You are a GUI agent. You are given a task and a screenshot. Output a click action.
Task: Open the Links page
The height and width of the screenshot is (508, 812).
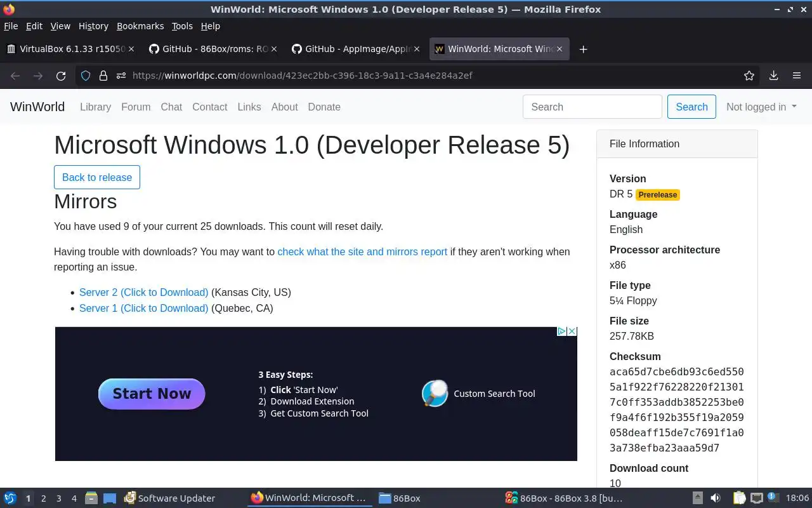point(249,107)
